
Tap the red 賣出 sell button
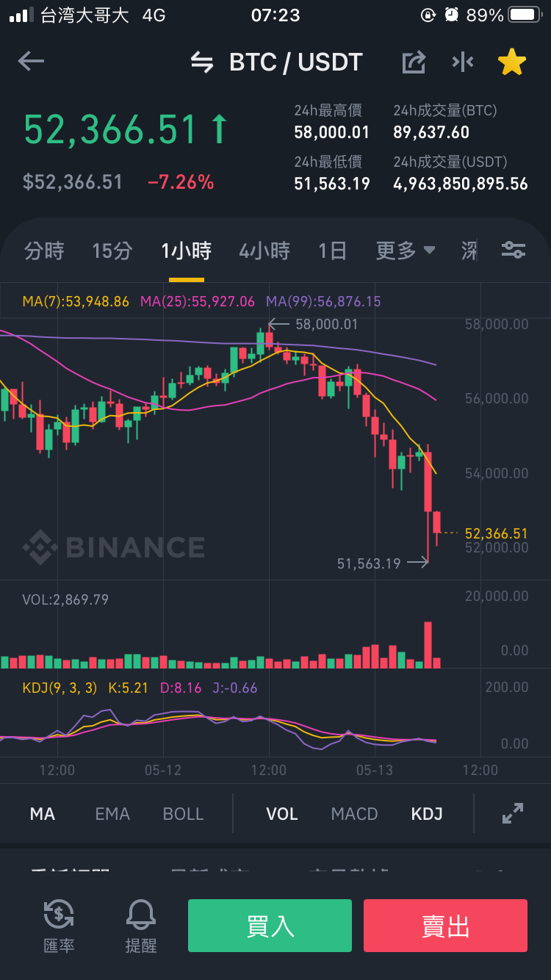[445, 926]
